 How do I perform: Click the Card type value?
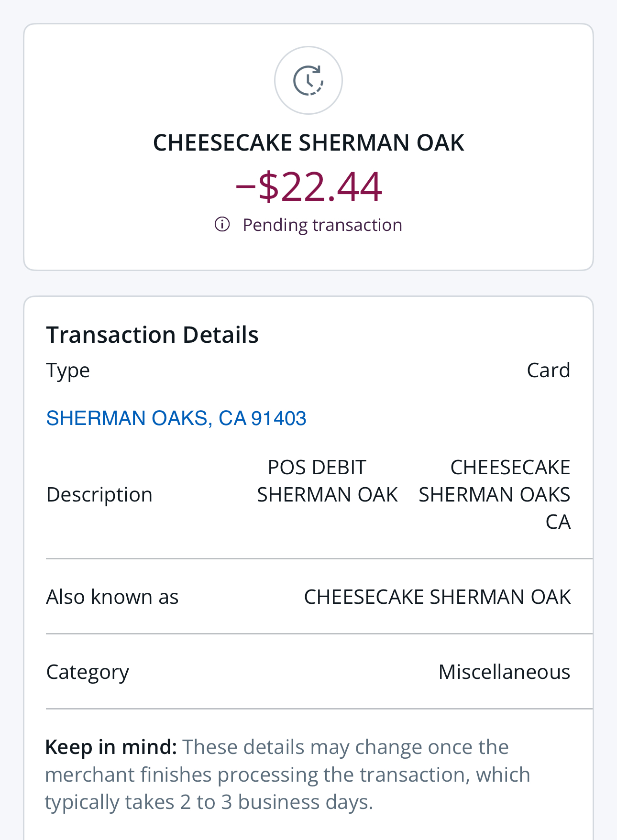pos(548,371)
